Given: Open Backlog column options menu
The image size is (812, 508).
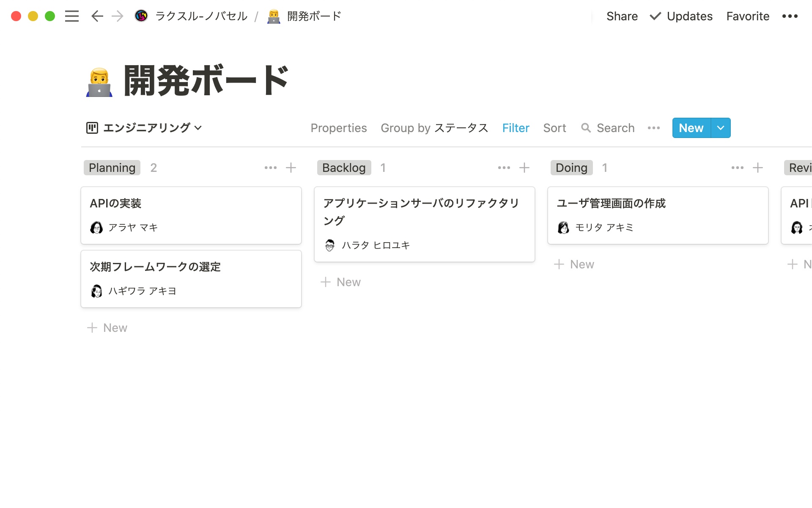Looking at the screenshot, I should tap(504, 168).
